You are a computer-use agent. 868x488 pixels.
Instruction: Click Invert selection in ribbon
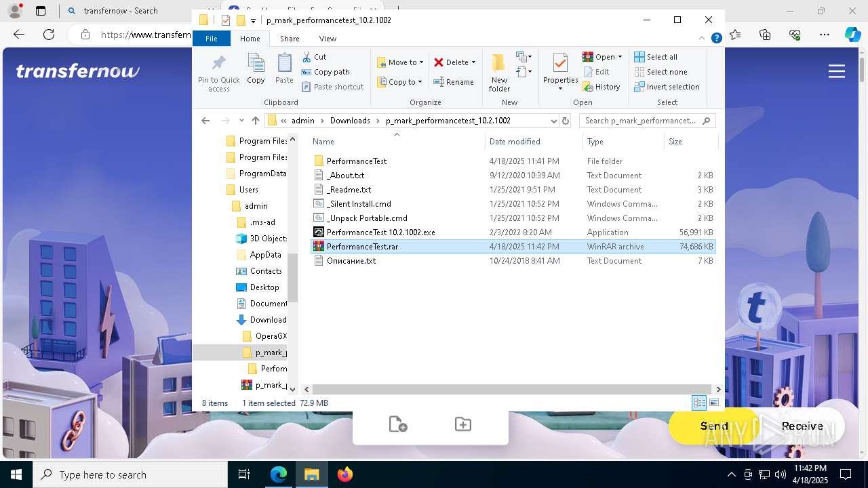667,87
